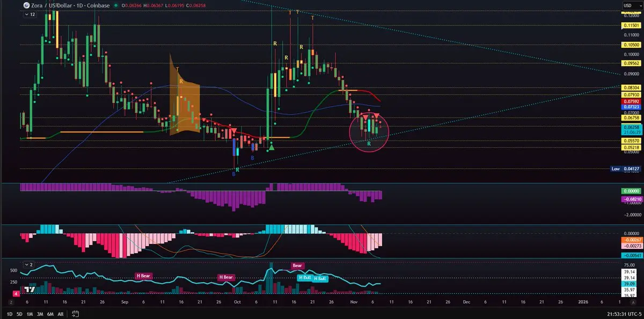644x319 pixels.
Task: Click the 0.06758 price label
Action: tap(631, 117)
